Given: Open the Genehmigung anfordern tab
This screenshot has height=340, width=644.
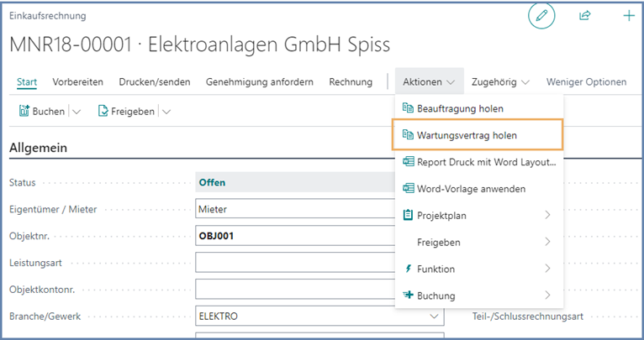Looking at the screenshot, I should coord(259,82).
